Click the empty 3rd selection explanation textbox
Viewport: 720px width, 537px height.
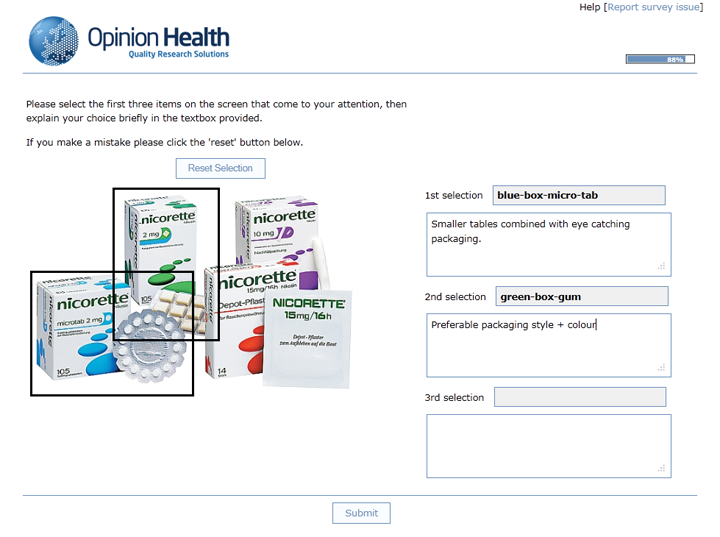pos(549,446)
